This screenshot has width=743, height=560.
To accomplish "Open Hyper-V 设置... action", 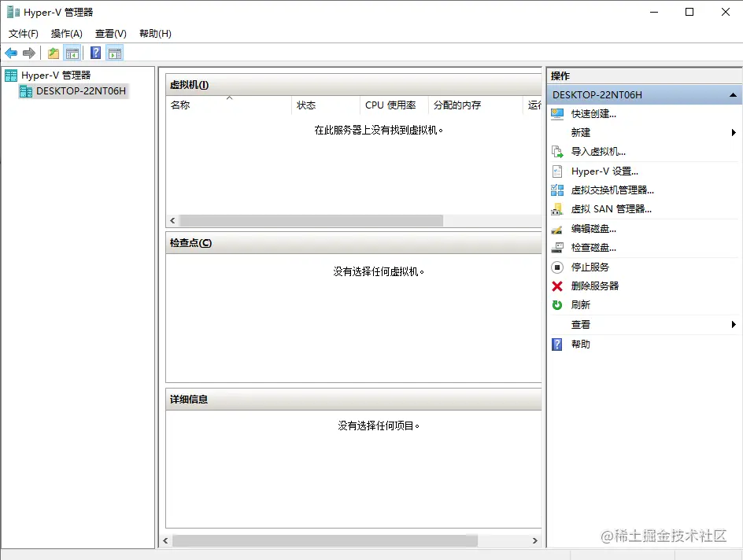I will (604, 171).
